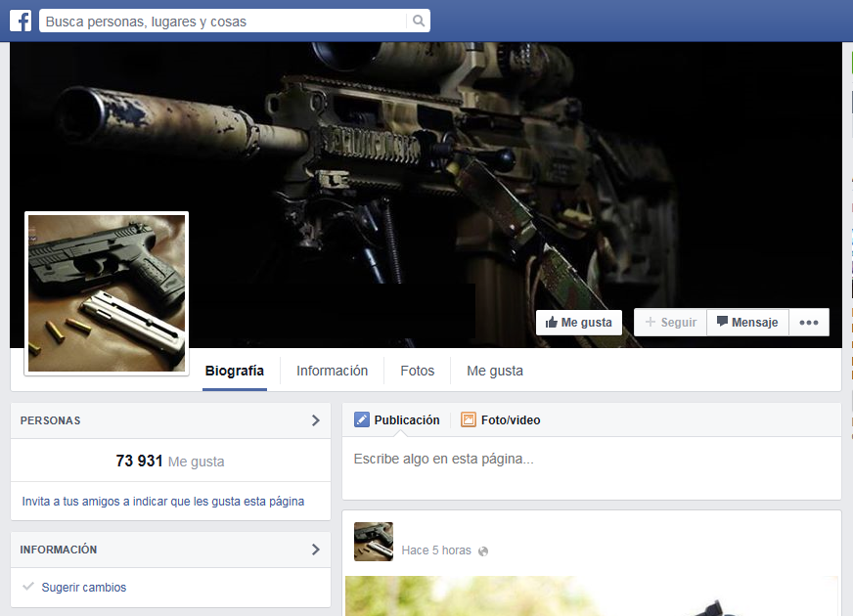Open the three-dots more options menu
This screenshot has height=616, width=853.
tap(809, 323)
